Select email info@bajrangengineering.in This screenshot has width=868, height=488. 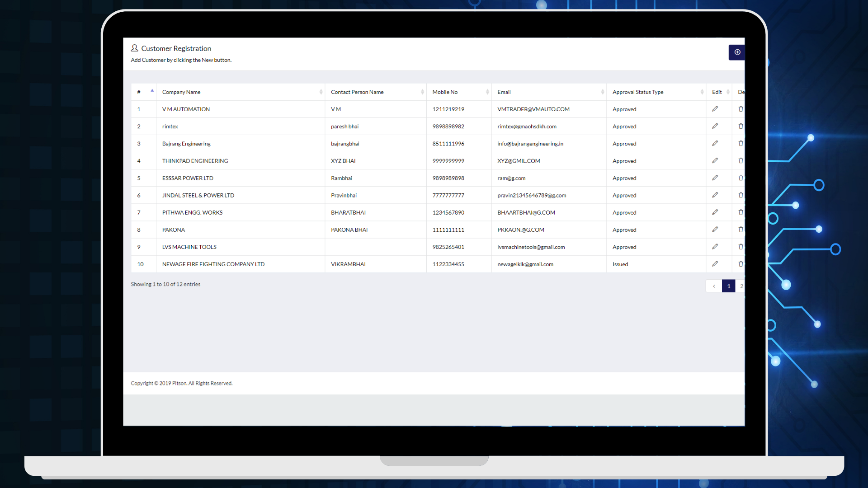tap(530, 144)
